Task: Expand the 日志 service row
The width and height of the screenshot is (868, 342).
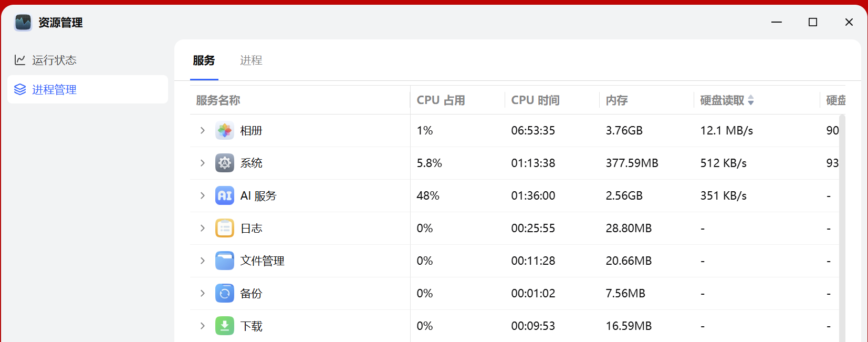Action: [203, 228]
